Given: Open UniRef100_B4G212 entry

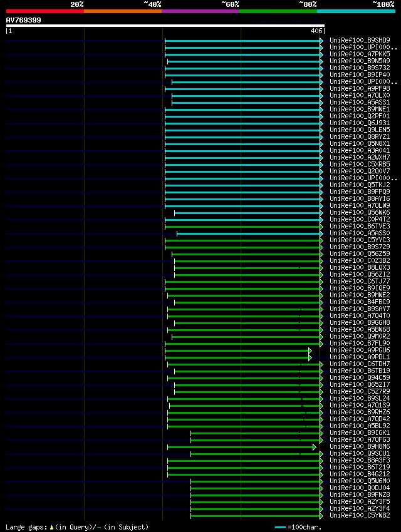Looking at the screenshot, I should coord(360,474).
